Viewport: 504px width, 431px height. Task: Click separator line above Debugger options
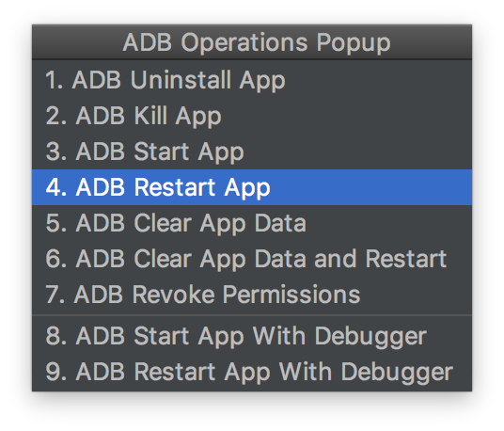click(252, 315)
